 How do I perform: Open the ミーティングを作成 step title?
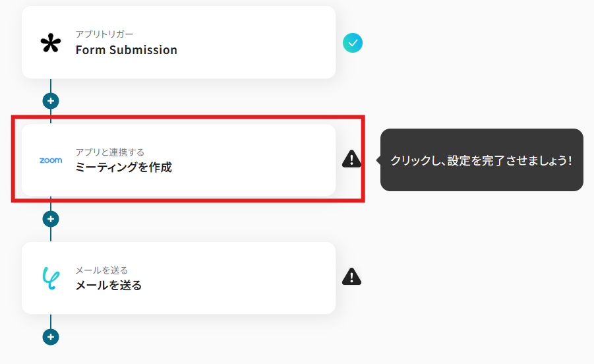pos(123,167)
